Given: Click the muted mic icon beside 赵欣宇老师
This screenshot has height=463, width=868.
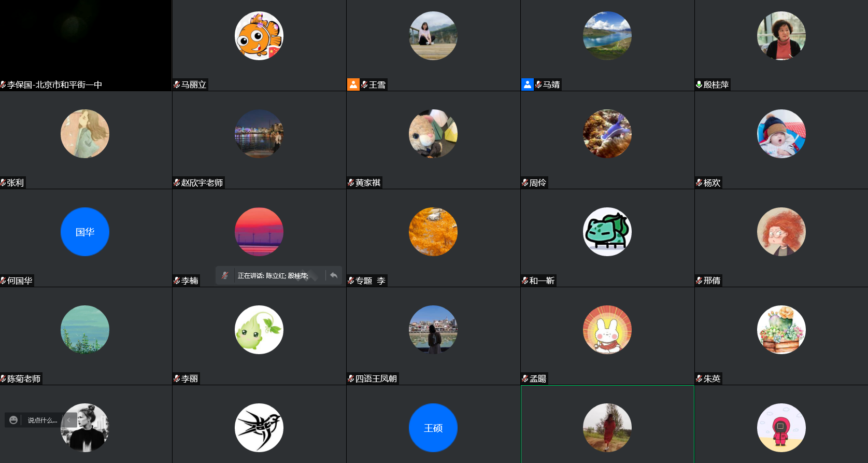Looking at the screenshot, I should click(177, 183).
